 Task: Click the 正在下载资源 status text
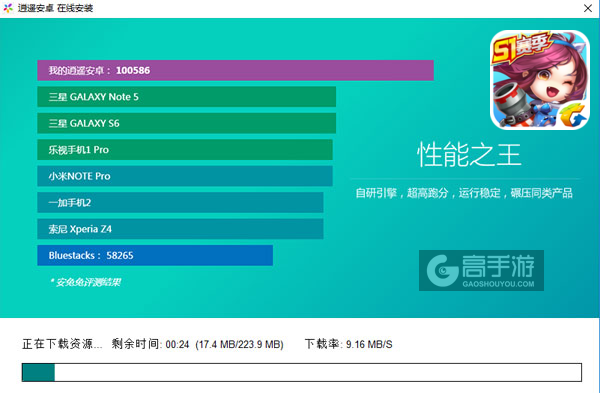[62, 344]
